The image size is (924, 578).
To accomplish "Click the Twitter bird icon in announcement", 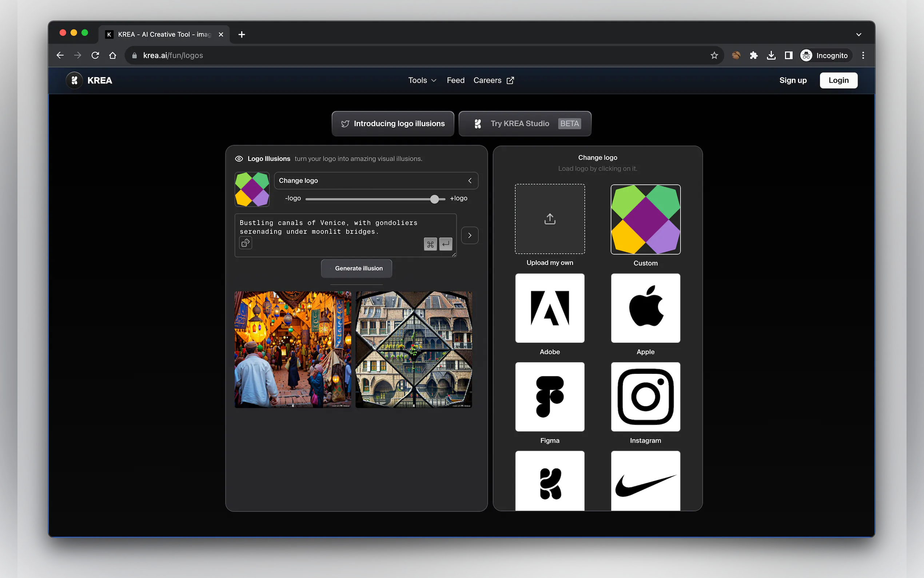I will [x=345, y=124].
